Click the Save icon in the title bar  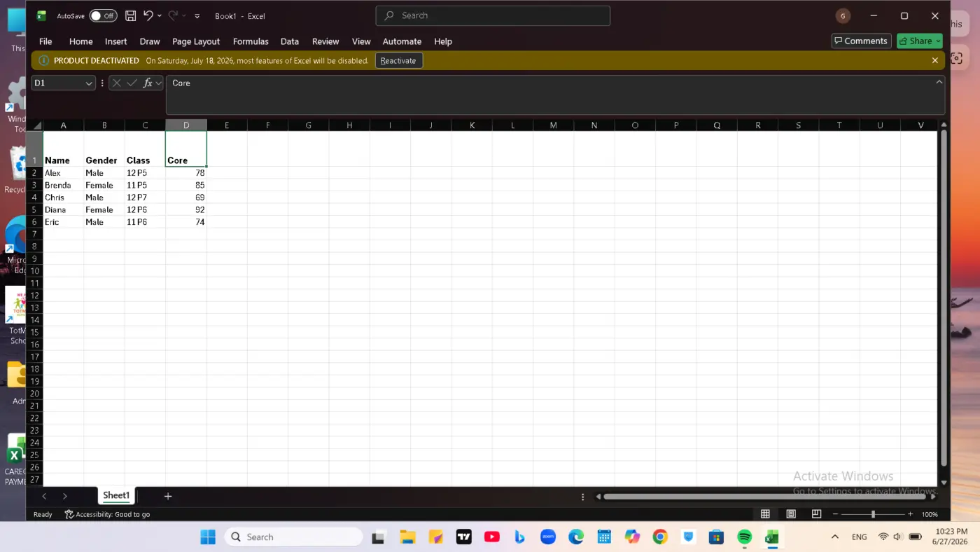(x=131, y=15)
